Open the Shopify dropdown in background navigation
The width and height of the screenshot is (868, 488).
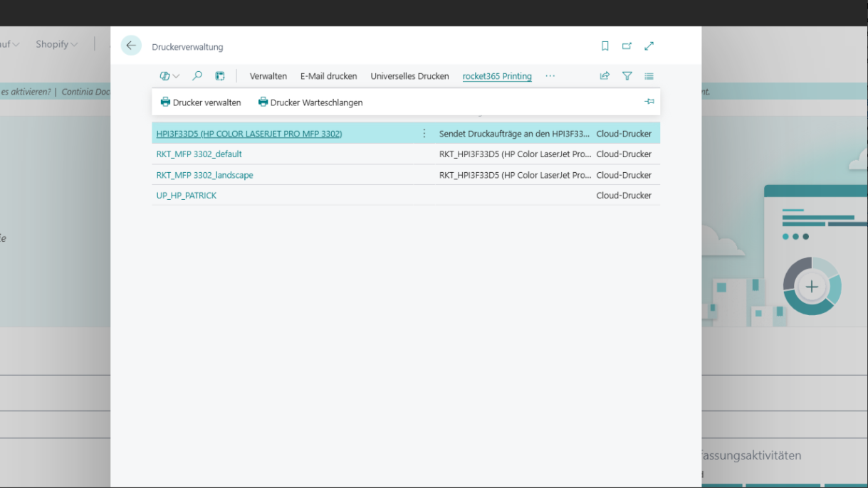[57, 44]
